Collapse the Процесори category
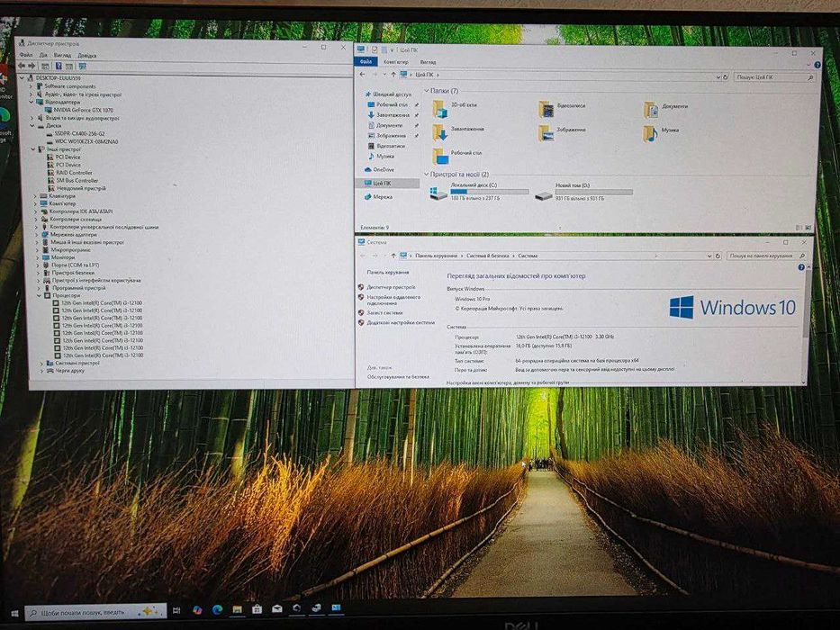The image size is (840, 630). pos(39,296)
